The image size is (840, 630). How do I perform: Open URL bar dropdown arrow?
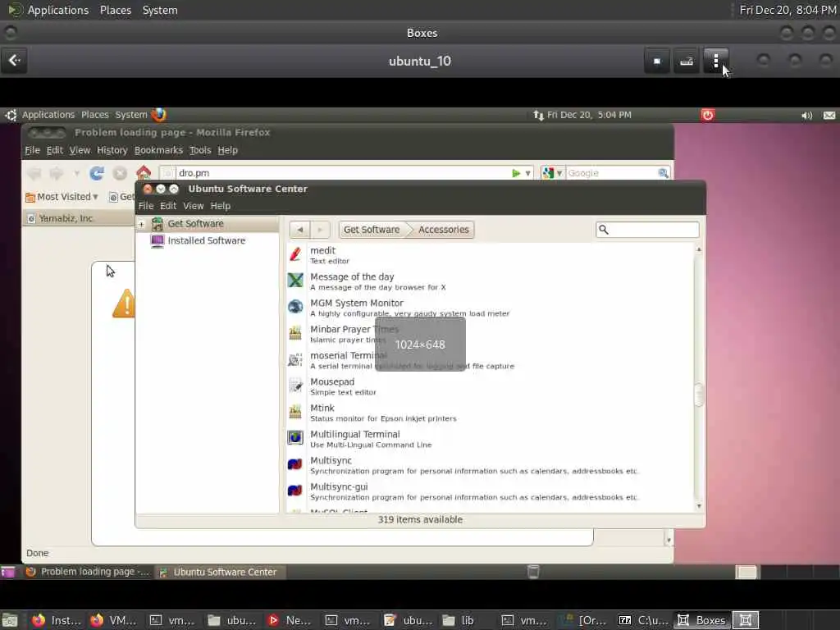pyautogui.click(x=527, y=173)
